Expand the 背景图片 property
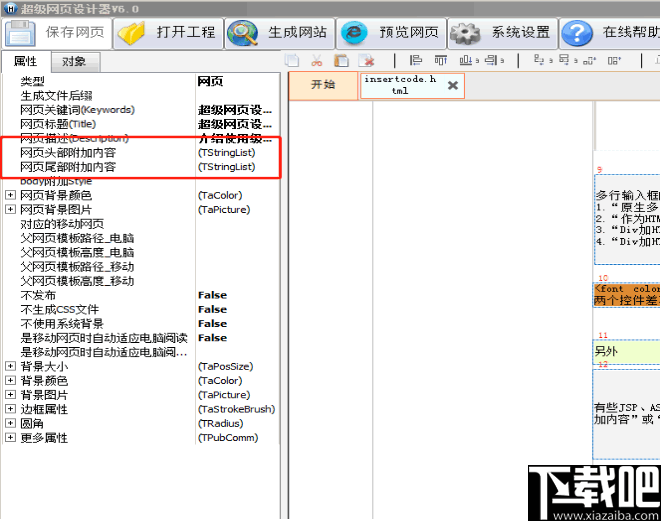Viewport: 663px width, 521px height. pyautogui.click(x=10, y=395)
